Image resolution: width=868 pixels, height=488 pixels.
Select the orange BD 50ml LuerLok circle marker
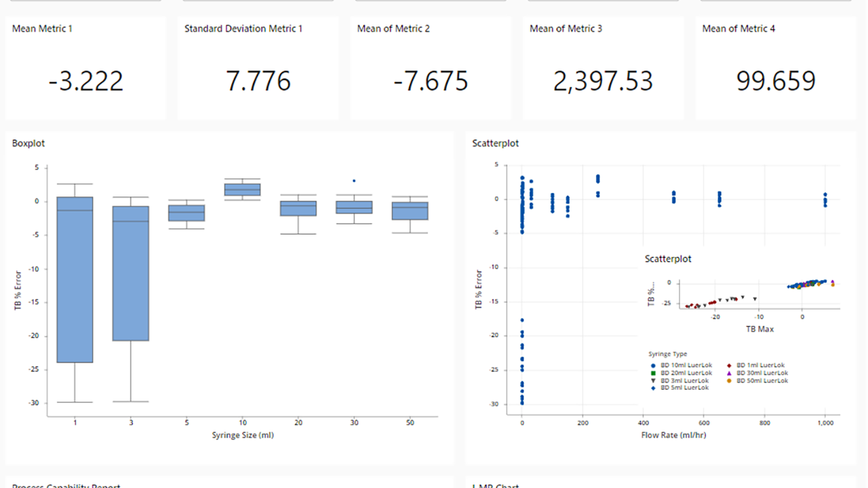(x=730, y=380)
